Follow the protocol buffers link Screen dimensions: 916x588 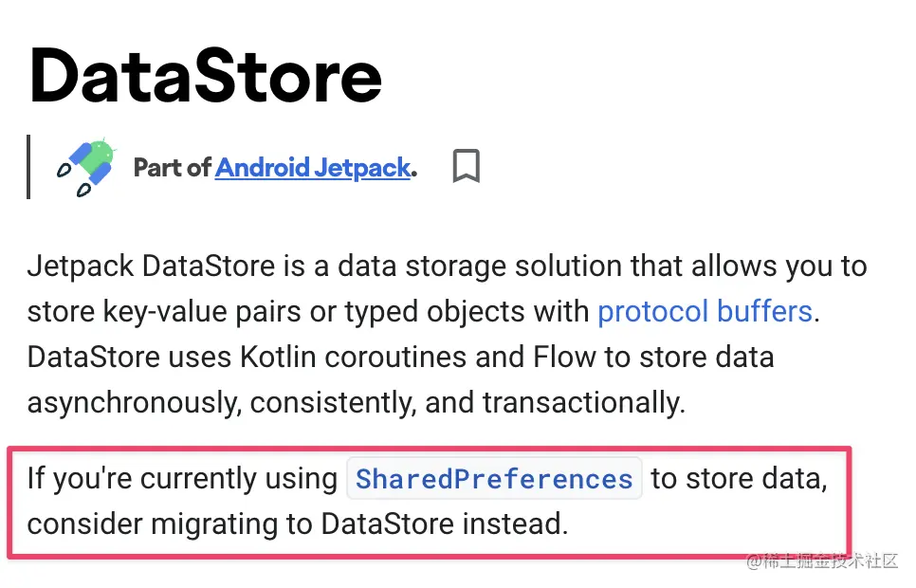[x=705, y=311]
